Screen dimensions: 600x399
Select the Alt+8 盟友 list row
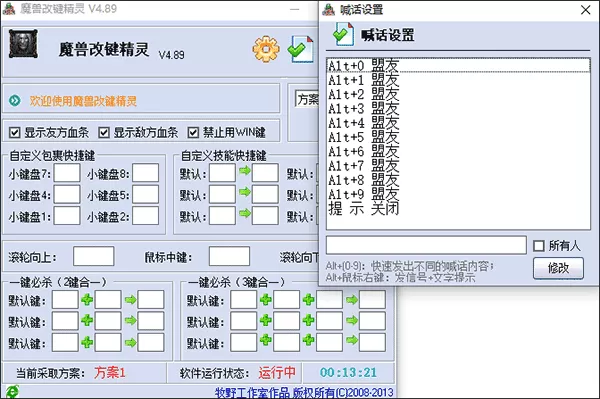coord(458,180)
